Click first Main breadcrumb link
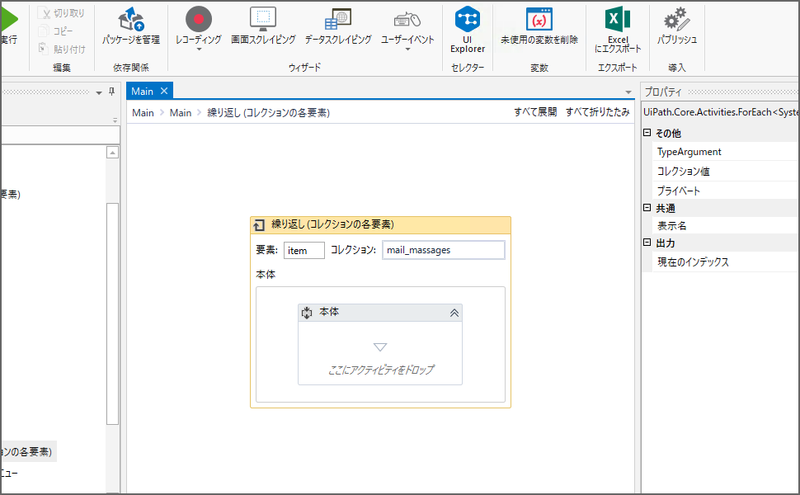 pos(143,113)
